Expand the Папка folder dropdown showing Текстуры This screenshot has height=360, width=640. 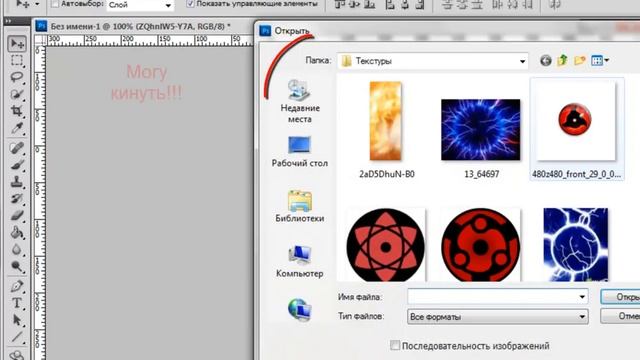(x=522, y=61)
